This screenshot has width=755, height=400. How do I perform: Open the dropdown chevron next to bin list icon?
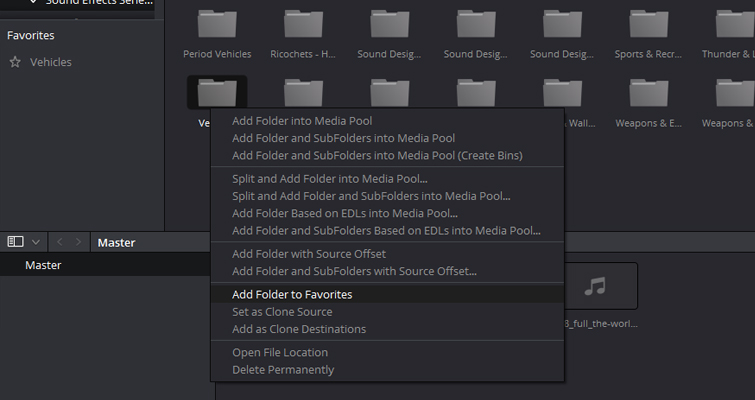[x=36, y=242]
